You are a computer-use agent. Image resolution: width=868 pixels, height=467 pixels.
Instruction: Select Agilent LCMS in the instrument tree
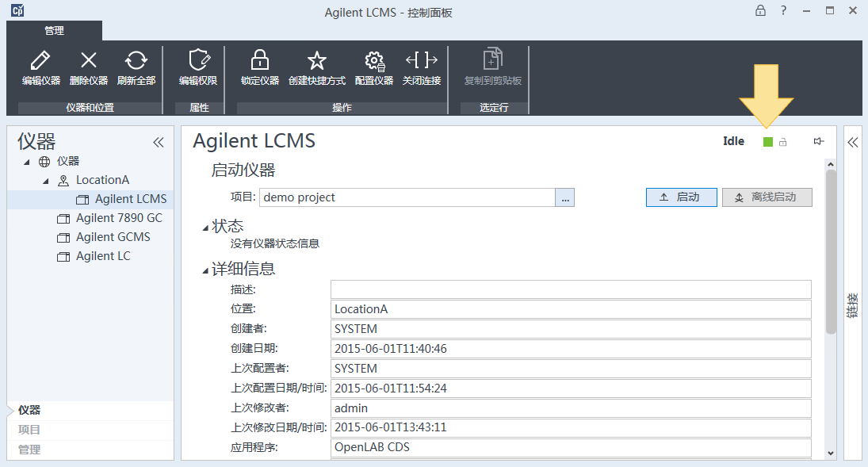coord(131,199)
